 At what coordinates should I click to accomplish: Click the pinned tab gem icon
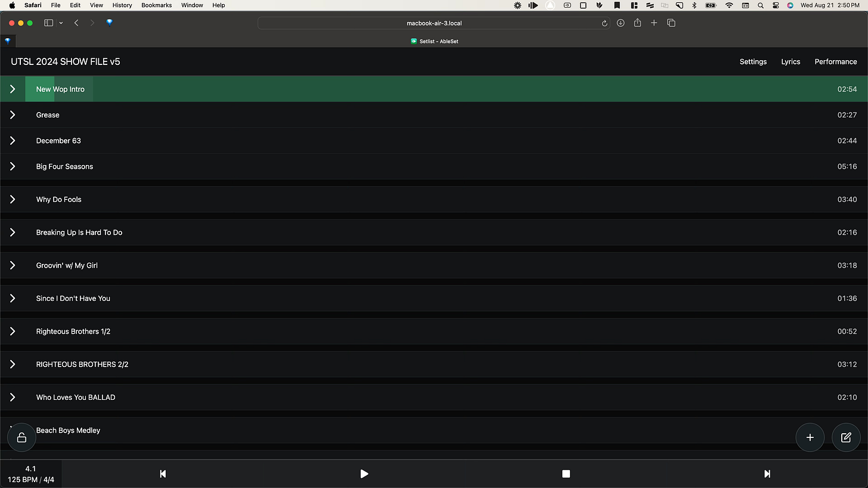[x=7, y=41]
